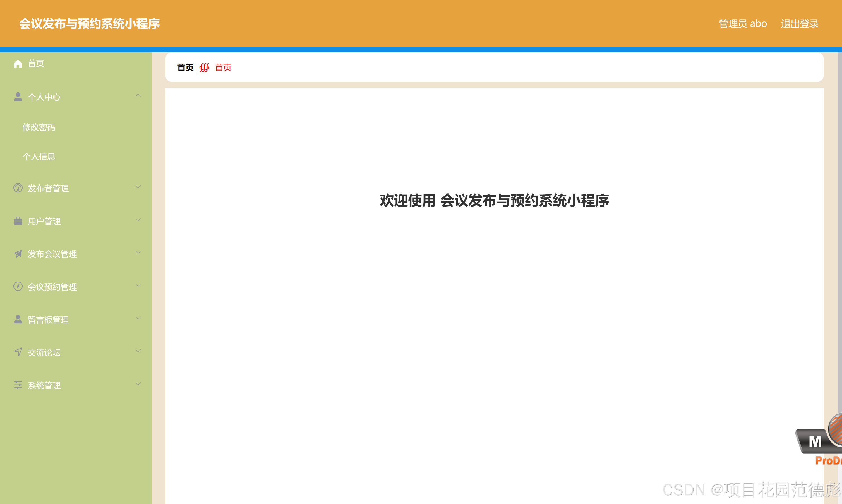The height and width of the screenshot is (504, 842).
Task: Click the send icon next to 交流论坛
Action: point(18,352)
